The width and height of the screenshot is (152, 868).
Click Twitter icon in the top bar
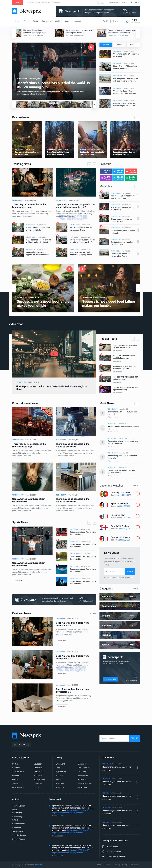click(131, 2)
